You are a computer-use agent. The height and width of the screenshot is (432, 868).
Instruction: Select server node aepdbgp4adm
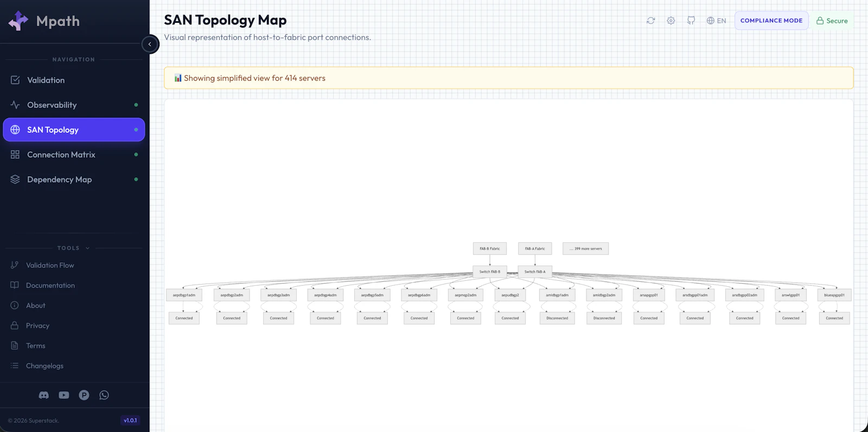click(325, 295)
